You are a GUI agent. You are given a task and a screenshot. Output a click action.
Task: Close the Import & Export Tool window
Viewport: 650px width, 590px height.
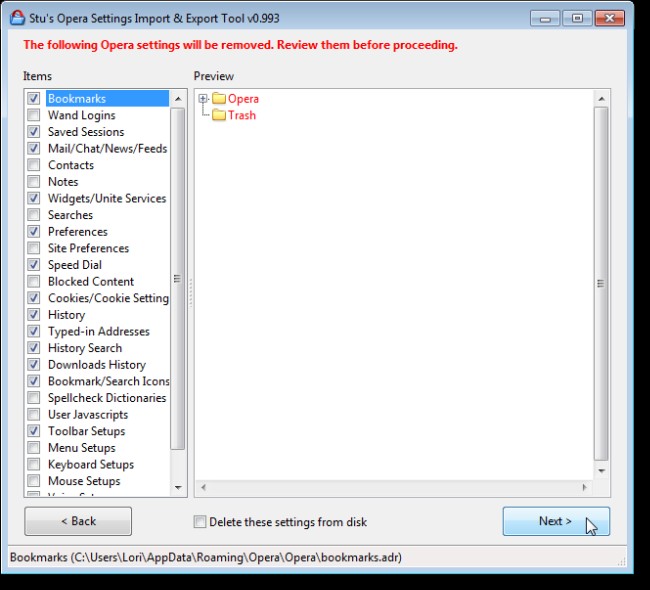(609, 19)
